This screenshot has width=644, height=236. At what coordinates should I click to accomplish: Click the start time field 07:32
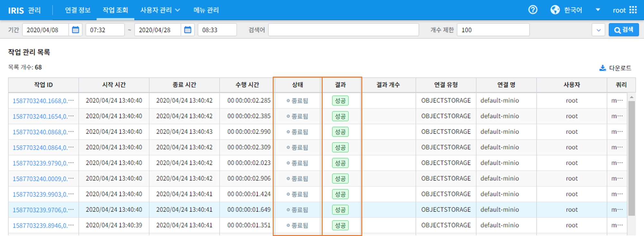105,30
